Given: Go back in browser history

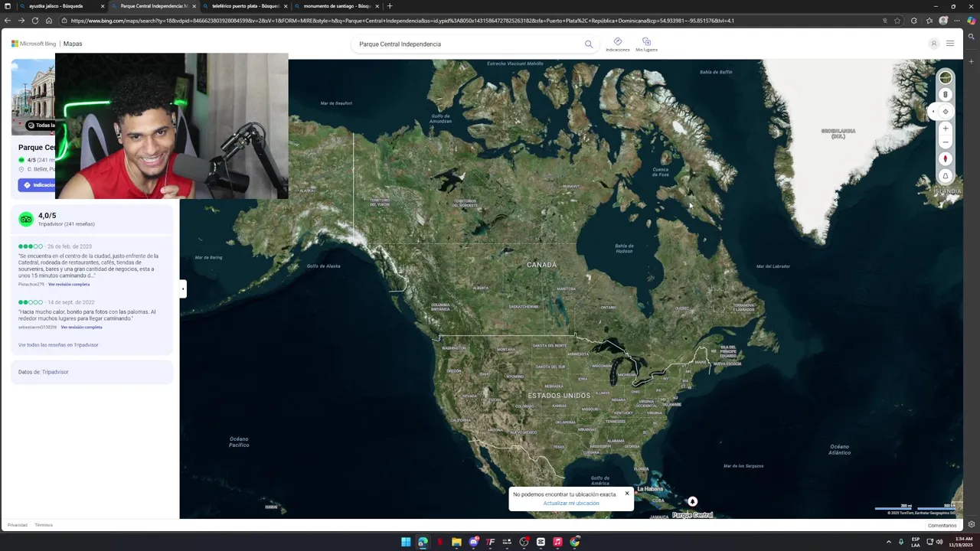Looking at the screenshot, I should [x=7, y=21].
